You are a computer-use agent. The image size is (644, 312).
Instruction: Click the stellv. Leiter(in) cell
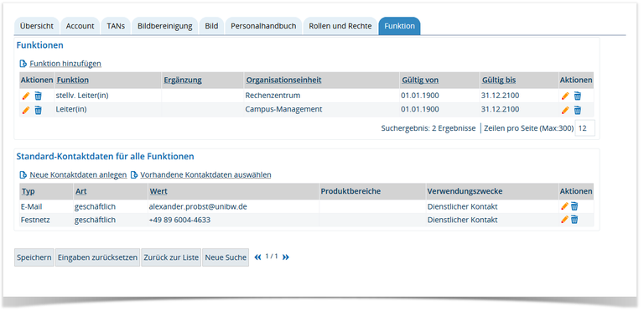click(x=82, y=96)
